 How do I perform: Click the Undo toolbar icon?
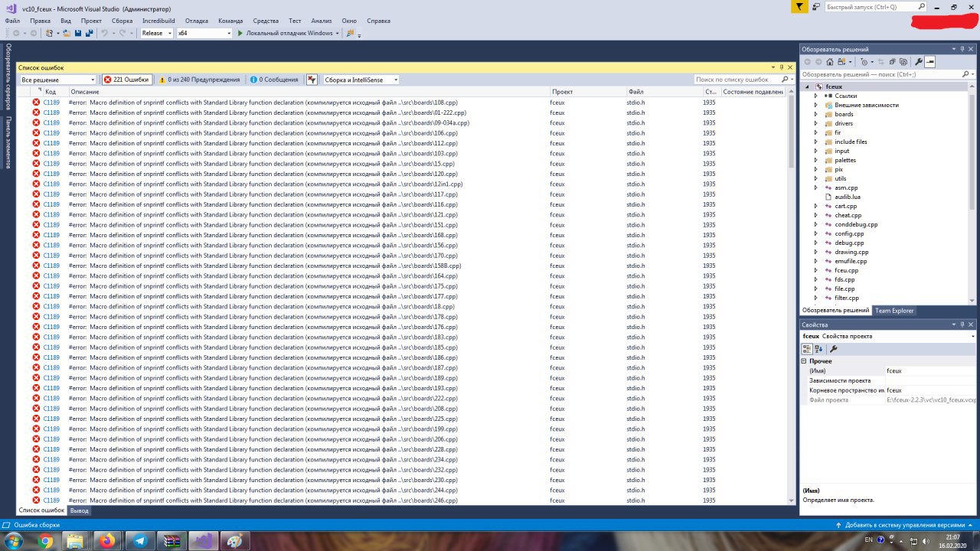click(104, 33)
